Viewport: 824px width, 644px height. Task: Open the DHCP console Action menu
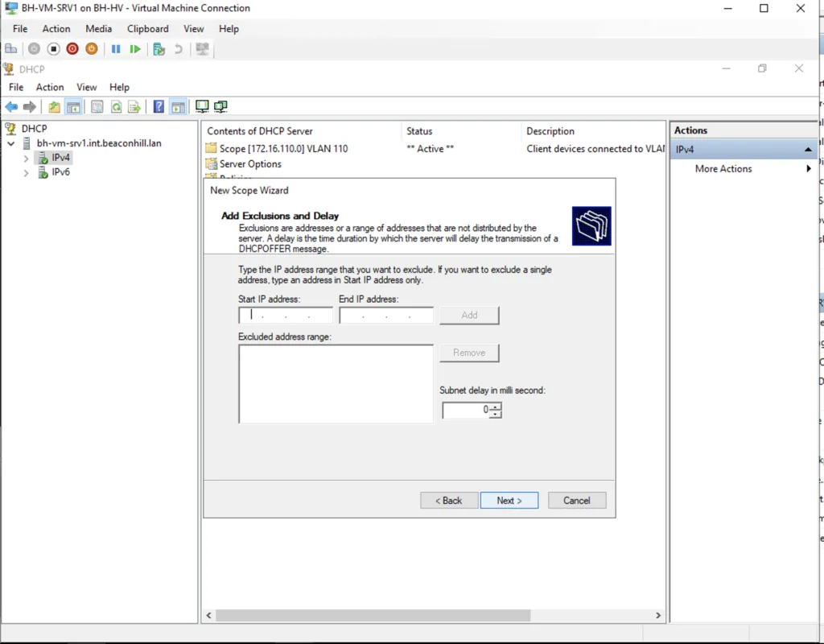pyautogui.click(x=50, y=87)
